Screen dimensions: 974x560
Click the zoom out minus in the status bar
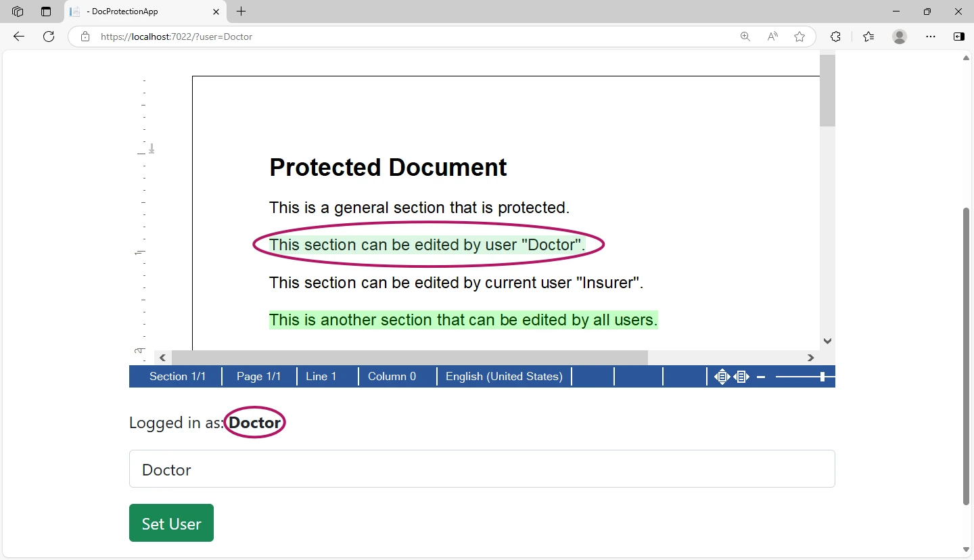coord(761,377)
